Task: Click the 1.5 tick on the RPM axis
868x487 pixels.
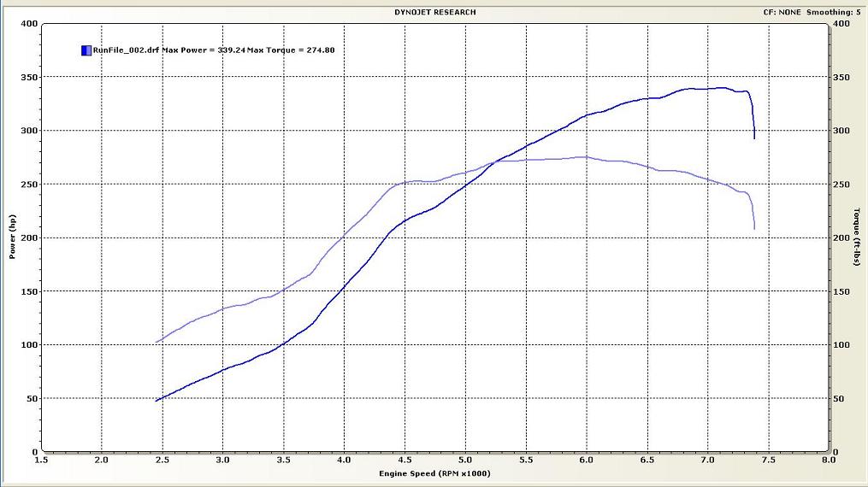Action: (41, 460)
